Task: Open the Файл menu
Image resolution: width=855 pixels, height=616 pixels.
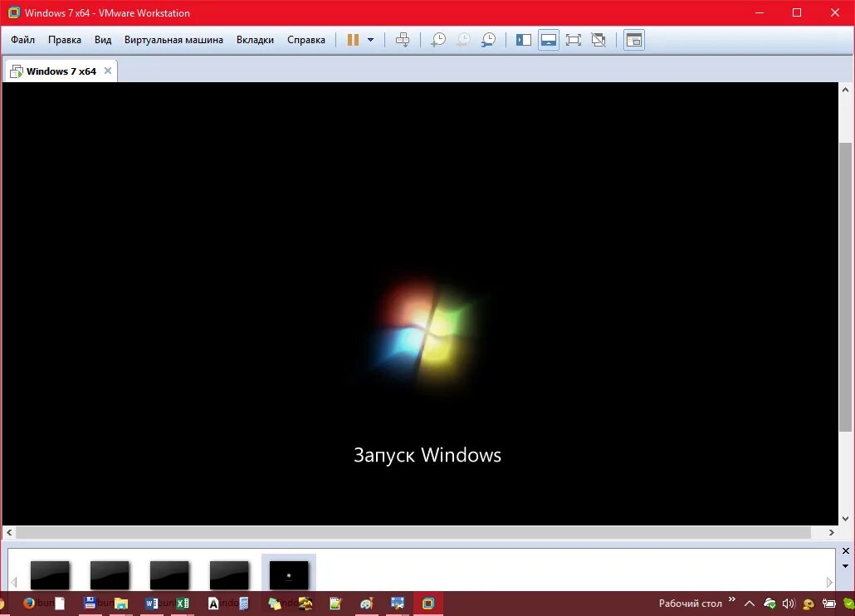Action: click(23, 40)
